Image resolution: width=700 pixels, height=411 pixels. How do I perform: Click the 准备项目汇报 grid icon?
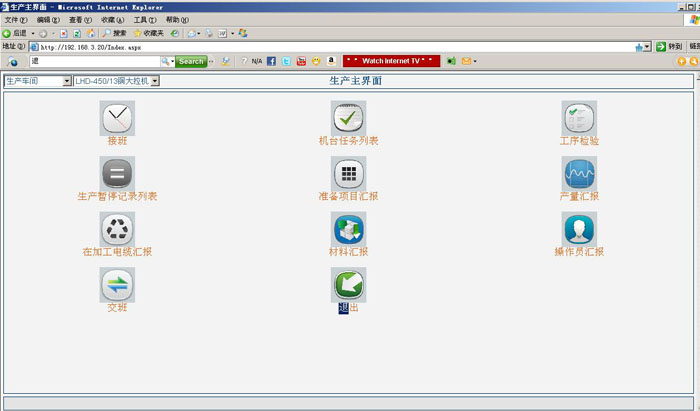pos(349,174)
